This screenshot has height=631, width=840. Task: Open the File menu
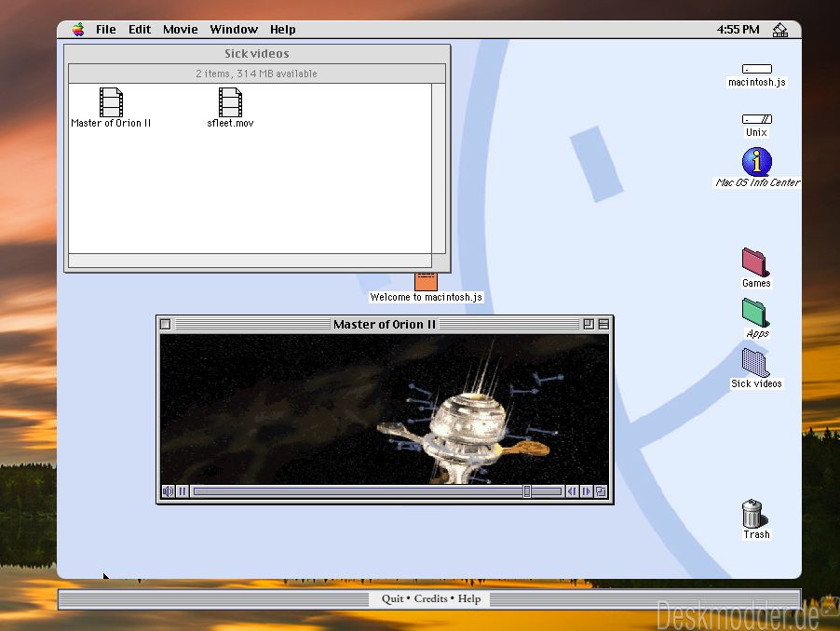click(x=105, y=30)
